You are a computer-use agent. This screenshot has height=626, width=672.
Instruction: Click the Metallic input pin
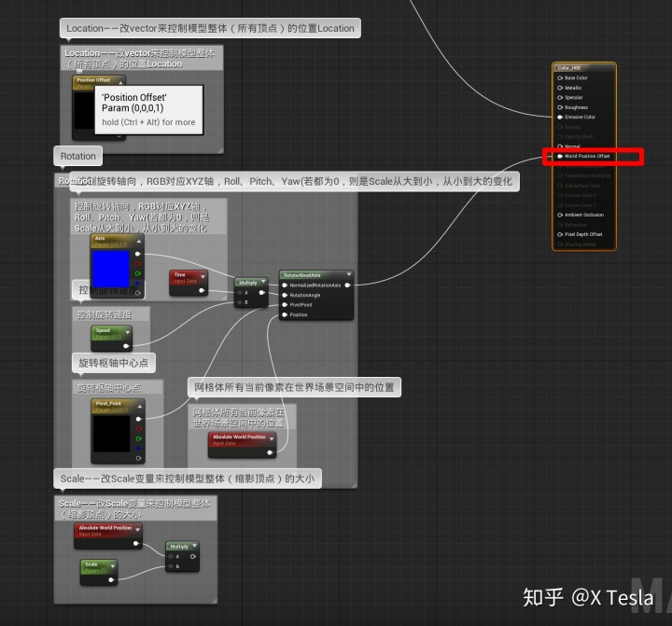click(x=560, y=88)
